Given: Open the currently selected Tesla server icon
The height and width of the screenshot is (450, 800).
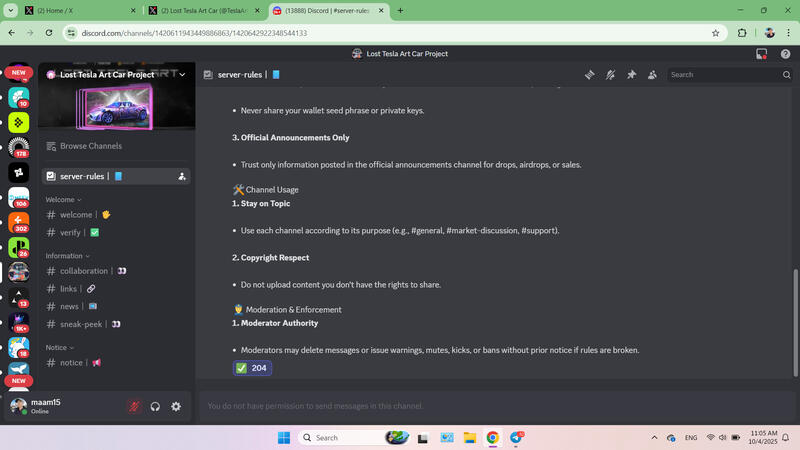Looking at the screenshot, I should pyautogui.click(x=18, y=272).
